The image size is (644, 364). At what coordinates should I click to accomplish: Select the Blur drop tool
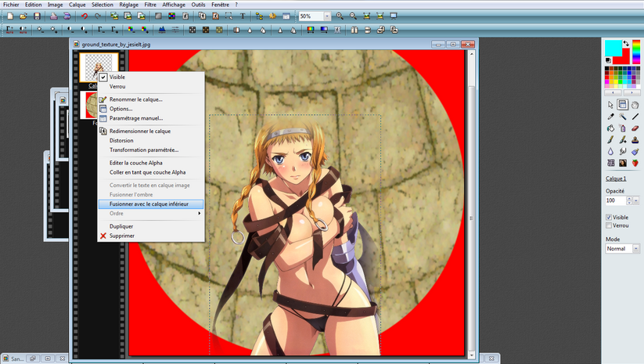tap(610, 152)
